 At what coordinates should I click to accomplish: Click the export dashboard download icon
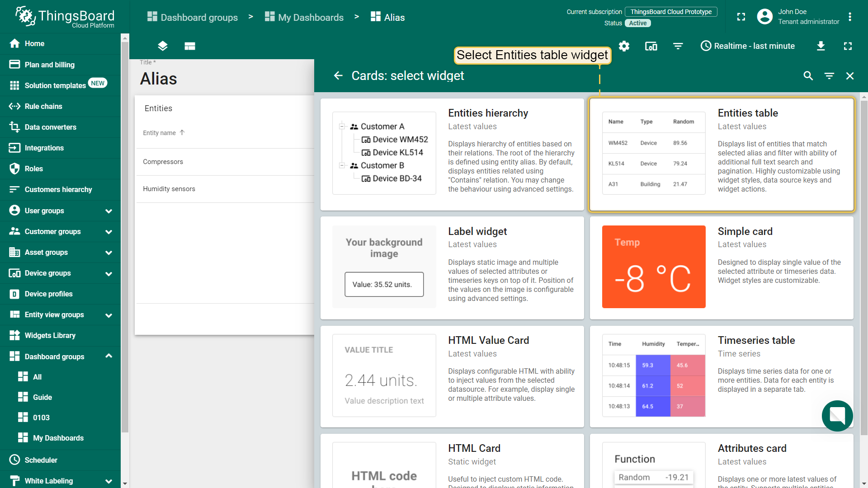pyautogui.click(x=821, y=46)
